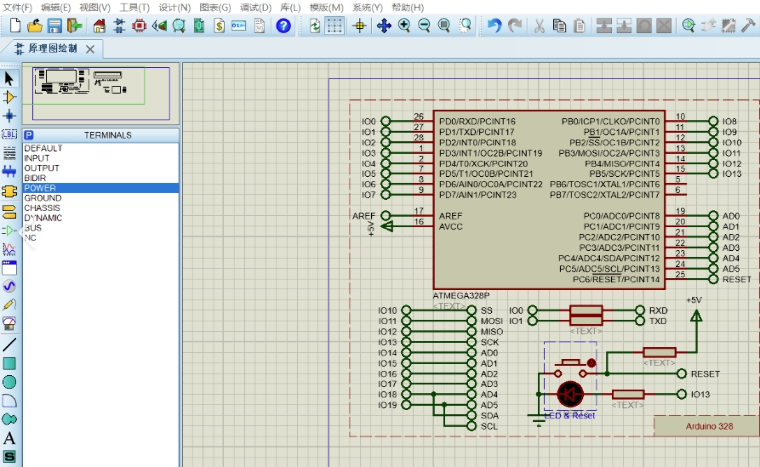Toggle the grid display icon
The image size is (760, 467).
[336, 26]
